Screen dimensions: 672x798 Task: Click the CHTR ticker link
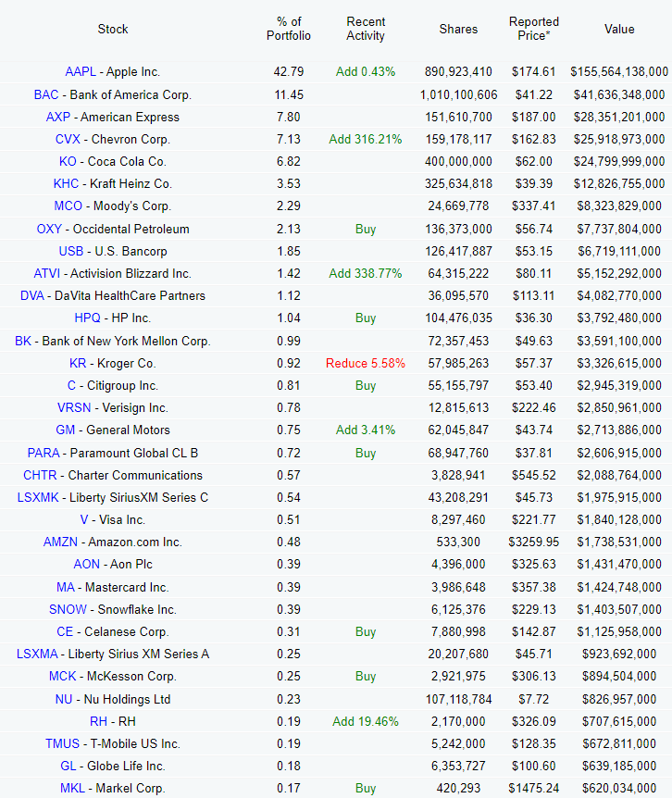click(x=40, y=475)
